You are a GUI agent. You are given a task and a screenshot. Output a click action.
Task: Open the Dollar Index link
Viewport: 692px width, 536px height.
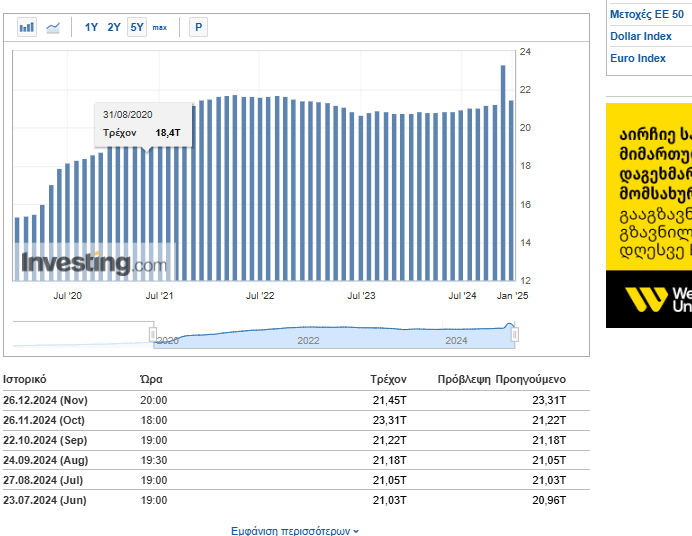(x=640, y=36)
